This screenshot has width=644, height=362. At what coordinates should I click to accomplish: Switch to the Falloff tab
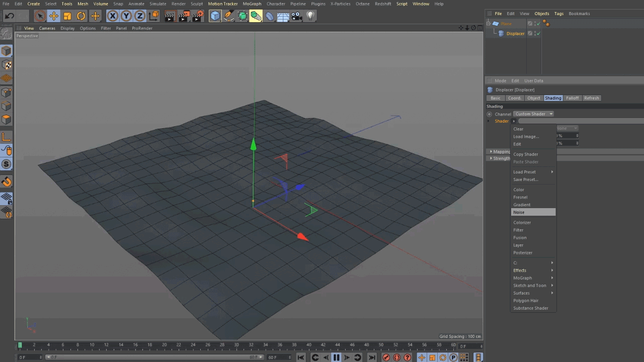tap(573, 98)
